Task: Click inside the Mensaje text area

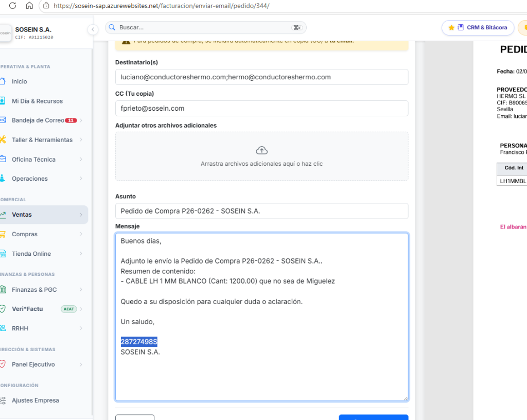Action: pos(262,317)
